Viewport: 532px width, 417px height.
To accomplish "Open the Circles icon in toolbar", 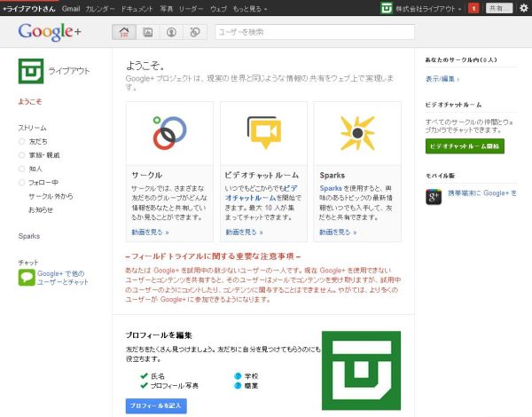I will (195, 32).
